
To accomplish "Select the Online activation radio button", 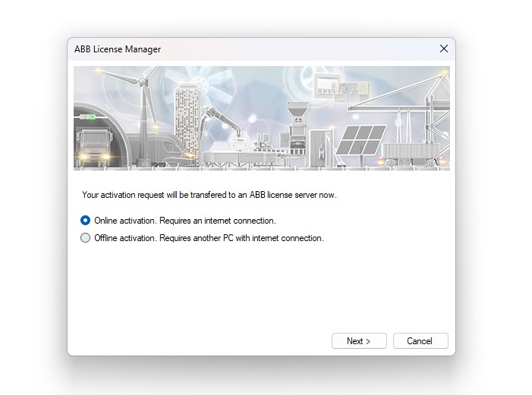I will click(85, 221).
